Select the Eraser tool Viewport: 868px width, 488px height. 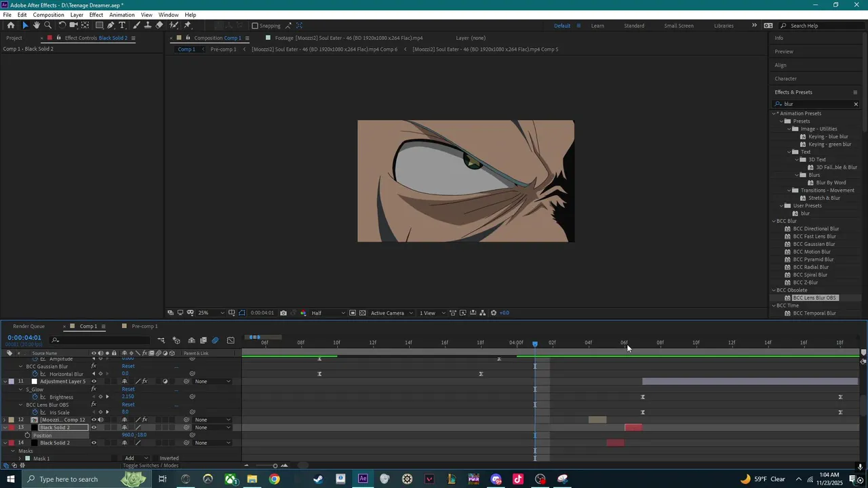point(159,25)
